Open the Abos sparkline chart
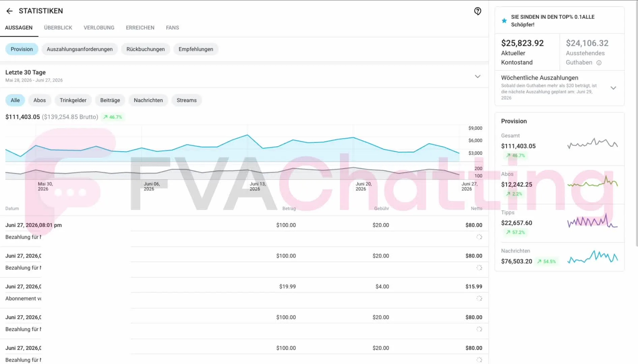 (592, 182)
